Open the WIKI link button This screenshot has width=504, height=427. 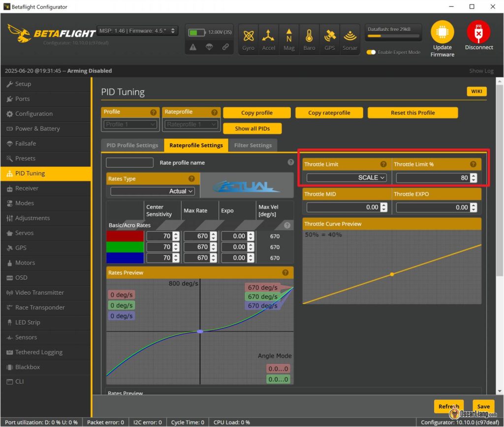pyautogui.click(x=476, y=91)
